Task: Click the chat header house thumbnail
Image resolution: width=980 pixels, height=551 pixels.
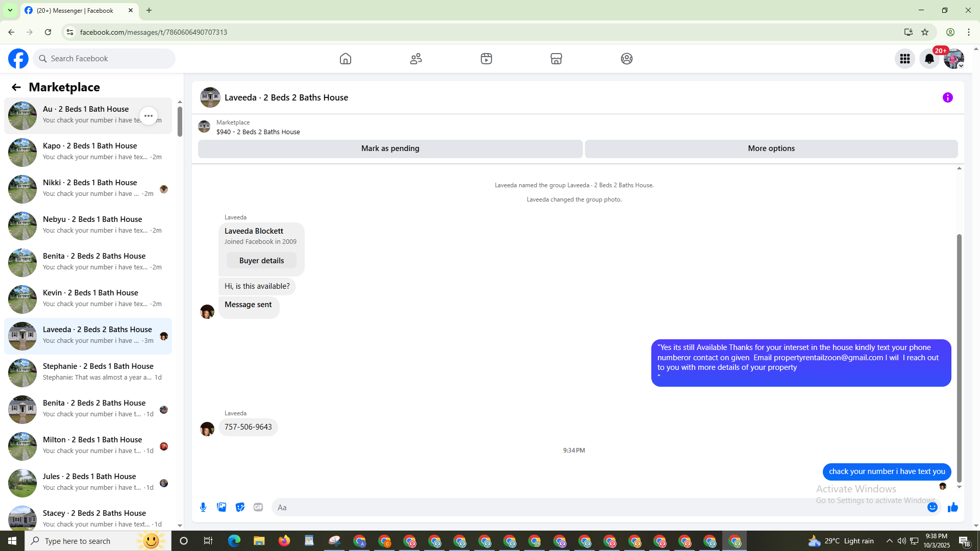Action: tap(210, 97)
